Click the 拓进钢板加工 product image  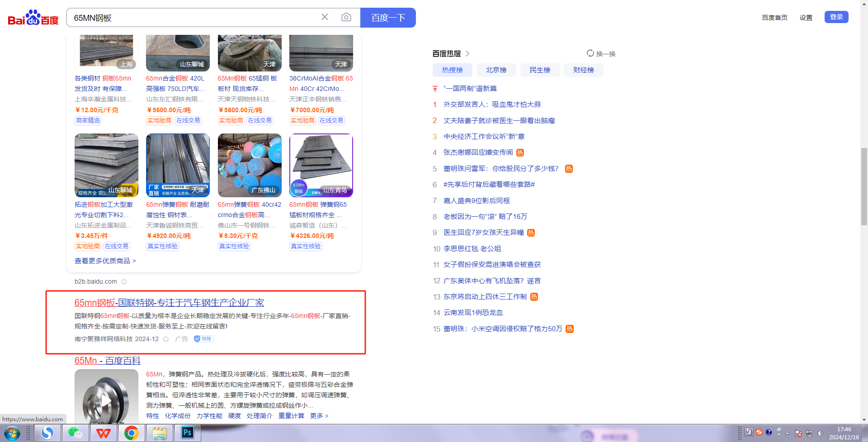point(106,165)
